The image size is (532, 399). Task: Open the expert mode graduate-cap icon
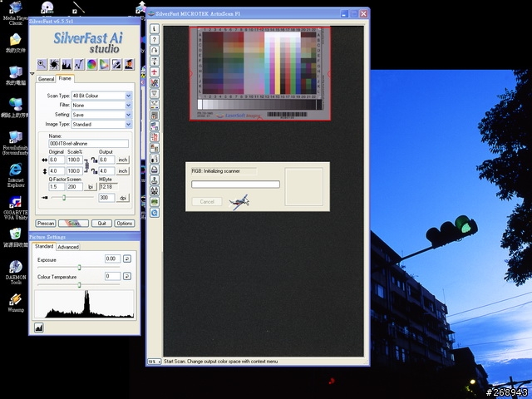click(x=129, y=64)
